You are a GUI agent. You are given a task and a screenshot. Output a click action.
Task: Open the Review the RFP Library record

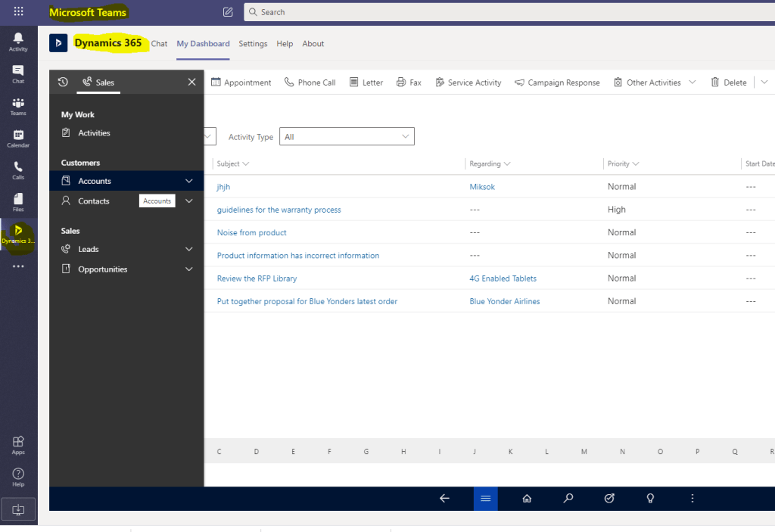pos(257,278)
